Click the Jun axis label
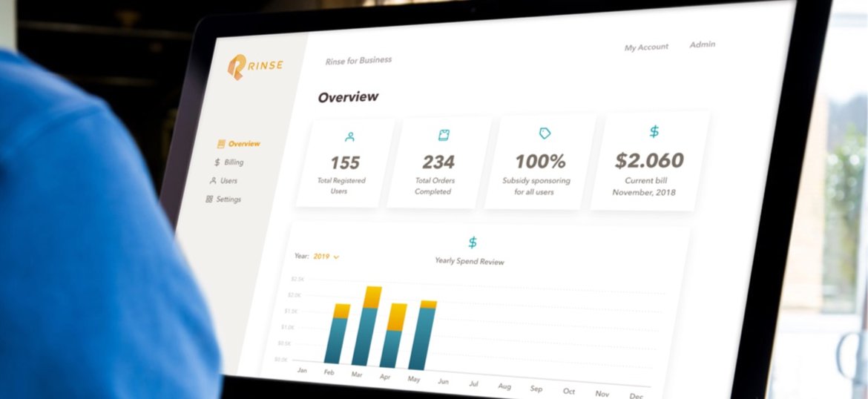868x399 pixels. (x=444, y=381)
